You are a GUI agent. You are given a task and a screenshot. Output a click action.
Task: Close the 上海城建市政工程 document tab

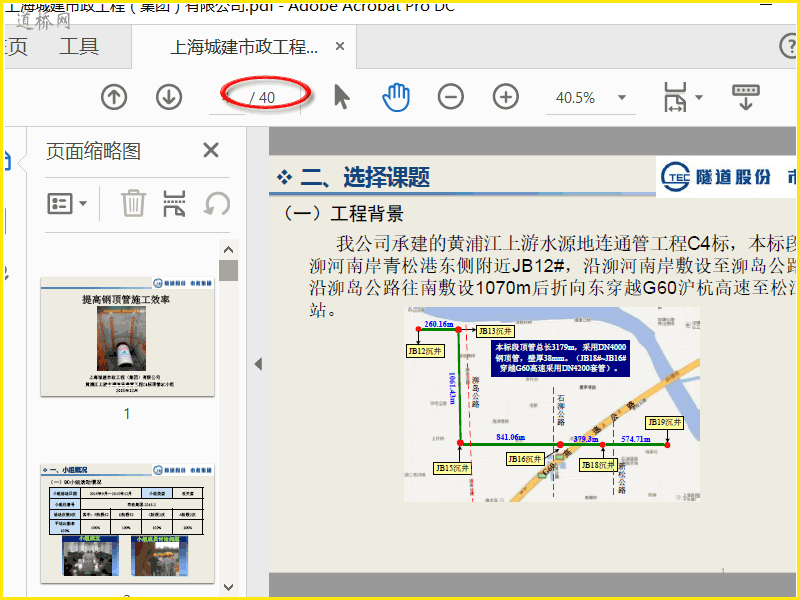[x=340, y=46]
